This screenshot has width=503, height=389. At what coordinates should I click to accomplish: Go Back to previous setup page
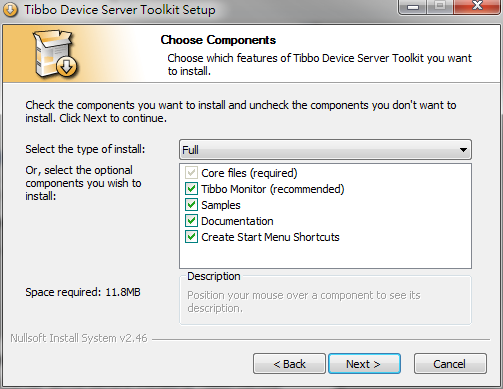point(289,364)
